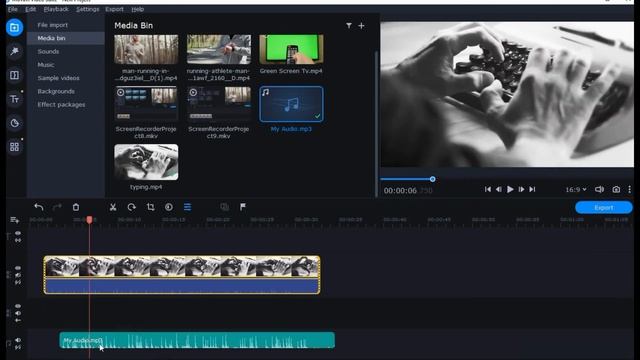This screenshot has height=360, width=640.
Task: Mute the empty overlay track
Action: 18,313
